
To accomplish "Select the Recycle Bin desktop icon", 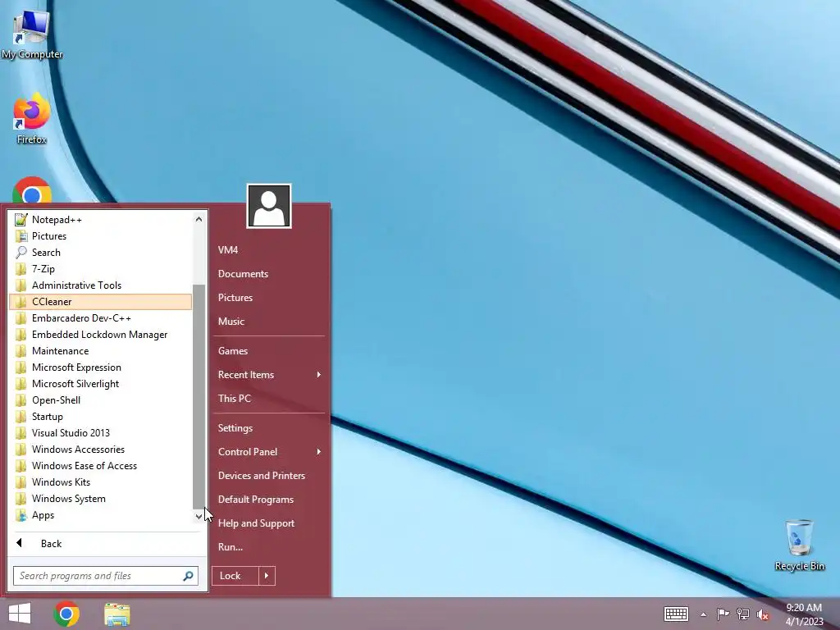I will pos(799,545).
